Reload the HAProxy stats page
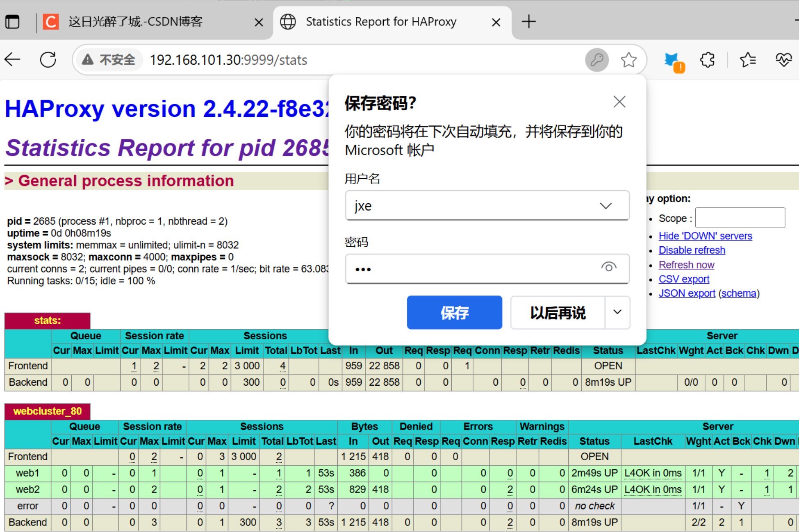This screenshot has width=799, height=532. coord(48,60)
